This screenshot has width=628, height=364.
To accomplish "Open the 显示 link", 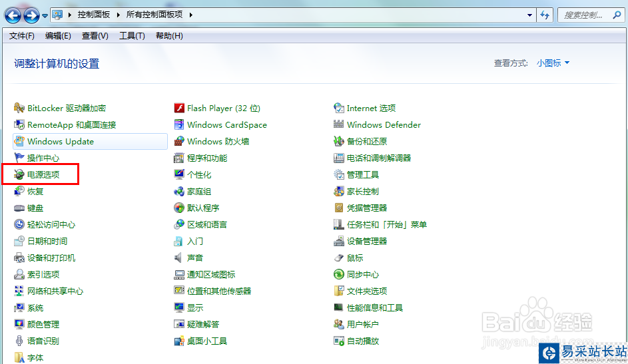I will (x=195, y=308).
